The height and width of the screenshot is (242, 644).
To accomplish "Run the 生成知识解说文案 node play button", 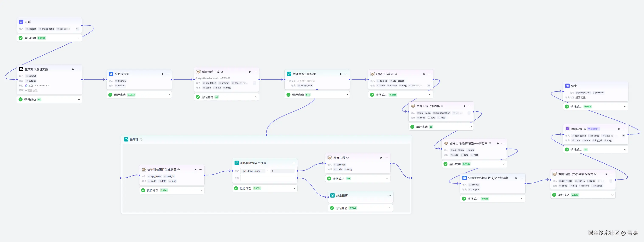I will [73, 69].
